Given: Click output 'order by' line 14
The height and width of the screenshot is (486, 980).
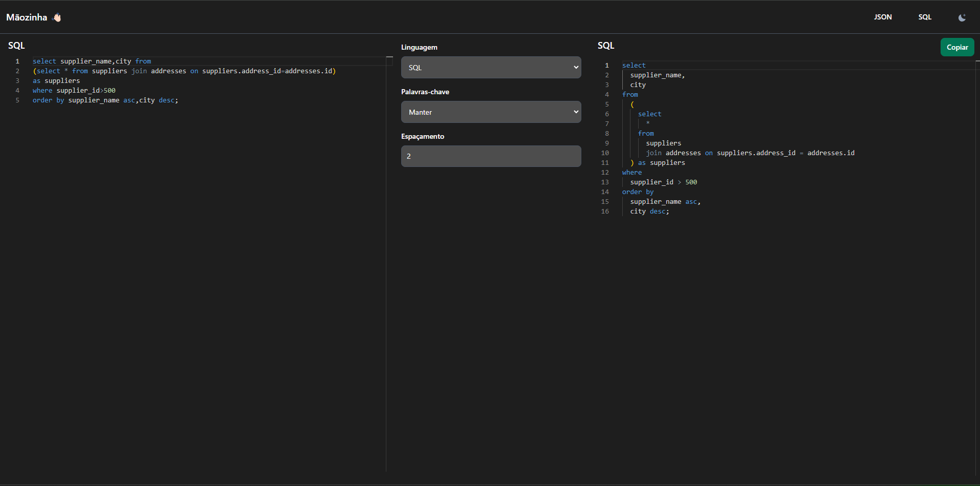Looking at the screenshot, I should [x=638, y=192].
